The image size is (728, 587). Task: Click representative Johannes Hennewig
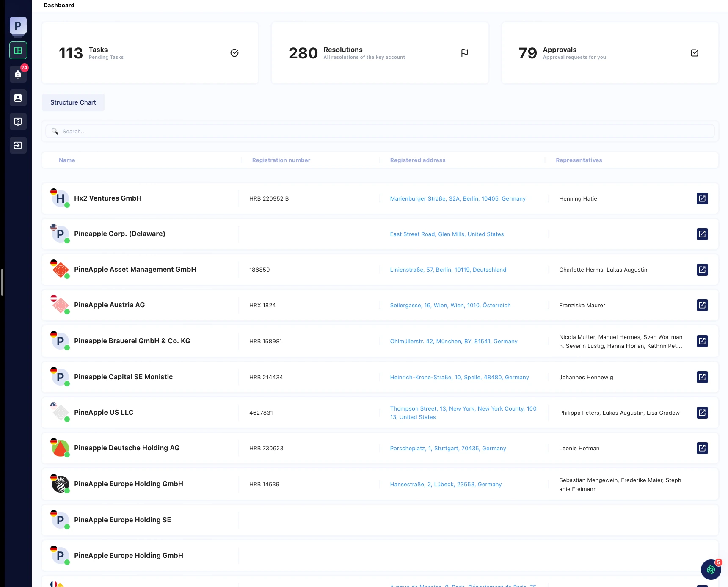[x=586, y=377]
